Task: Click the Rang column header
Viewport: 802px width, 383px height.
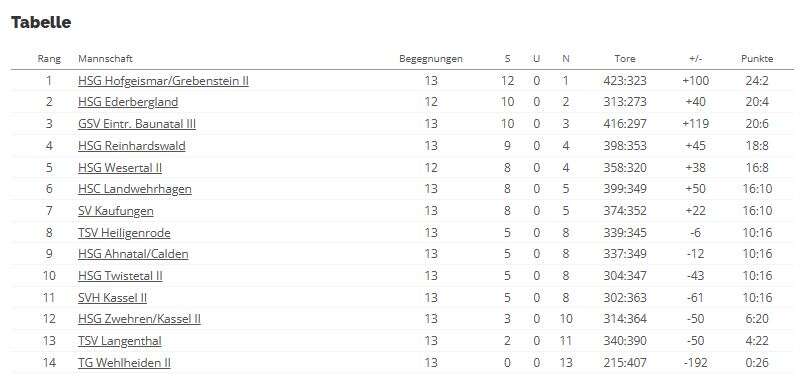Action: click(49, 59)
